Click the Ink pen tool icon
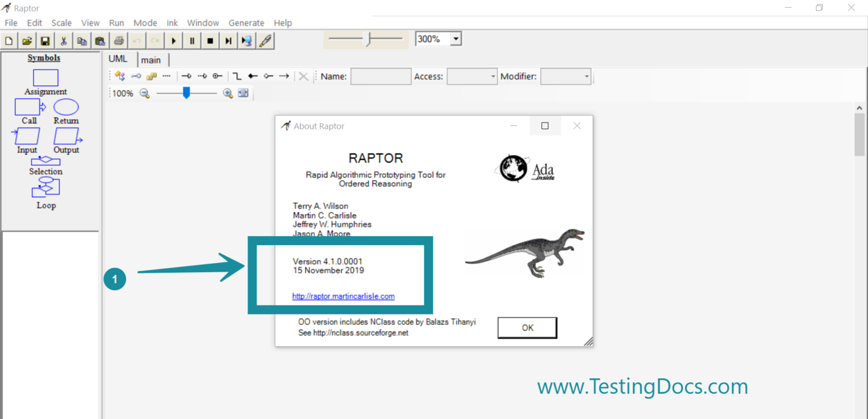 coord(266,40)
